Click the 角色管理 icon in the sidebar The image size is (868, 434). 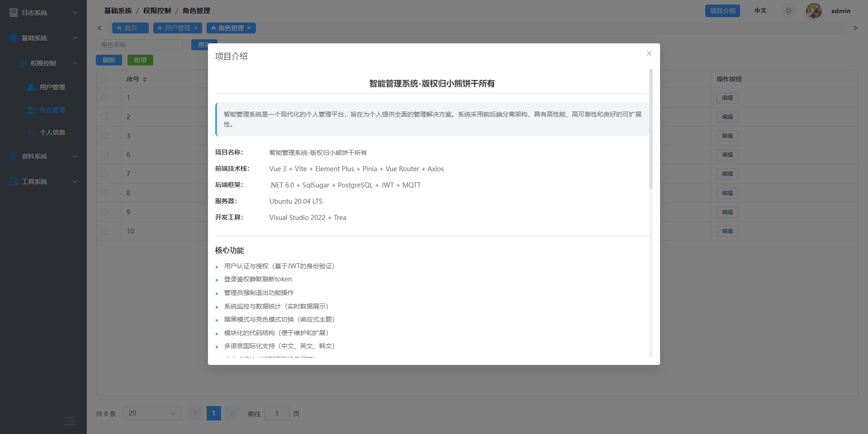pos(32,110)
